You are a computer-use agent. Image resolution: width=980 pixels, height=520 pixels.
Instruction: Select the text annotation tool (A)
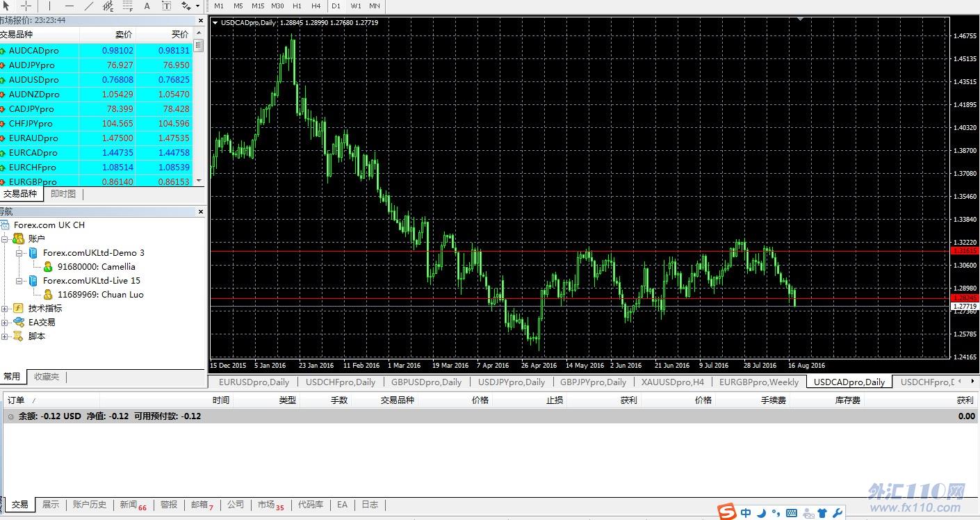(x=147, y=6)
